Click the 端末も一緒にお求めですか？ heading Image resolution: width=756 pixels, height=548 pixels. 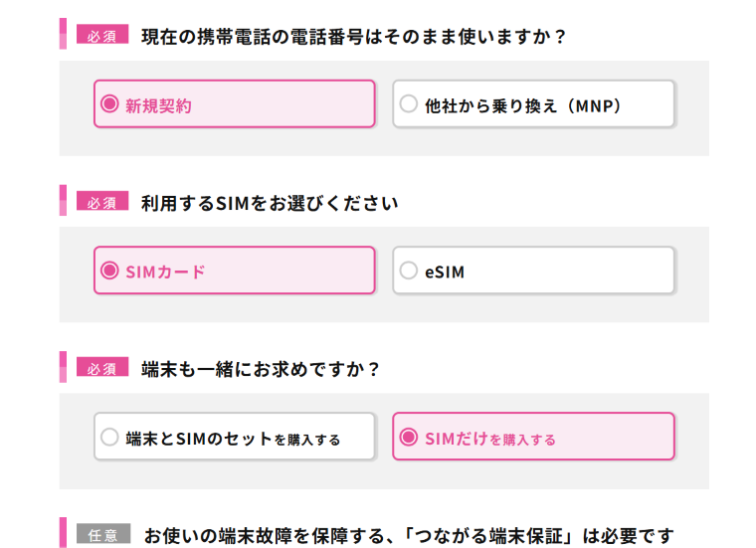pos(262,369)
